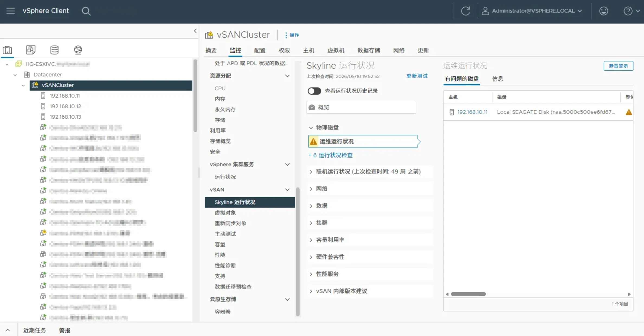Click the vSANCluster title warning icon
This screenshot has height=336, width=644.
pyautogui.click(x=209, y=35)
